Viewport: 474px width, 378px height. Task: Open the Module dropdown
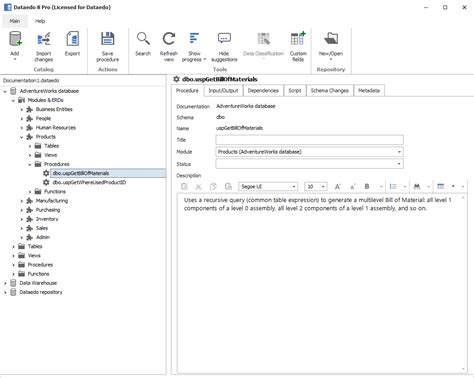pyautogui.click(x=399, y=152)
